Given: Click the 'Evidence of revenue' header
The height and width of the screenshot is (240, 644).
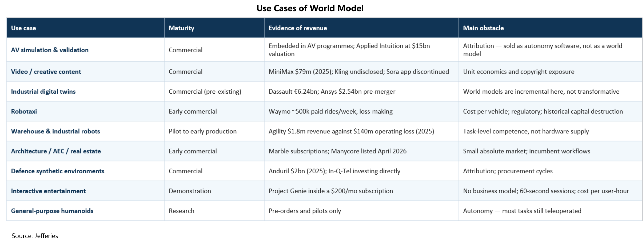Looking at the screenshot, I should click(x=298, y=28).
